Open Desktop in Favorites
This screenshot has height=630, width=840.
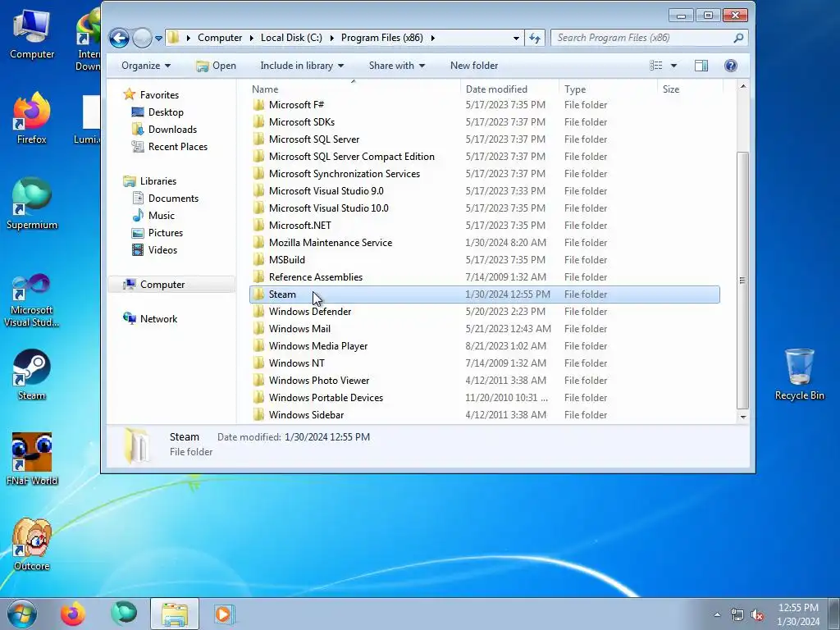pyautogui.click(x=166, y=112)
